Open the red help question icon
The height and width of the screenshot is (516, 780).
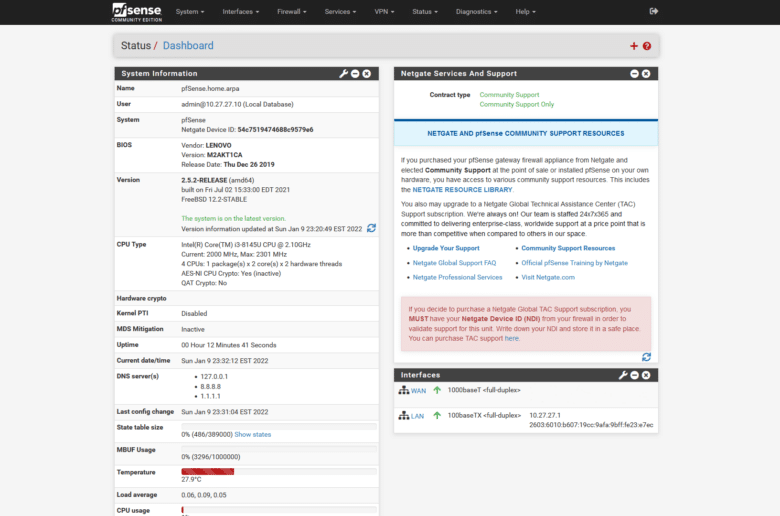tap(647, 46)
